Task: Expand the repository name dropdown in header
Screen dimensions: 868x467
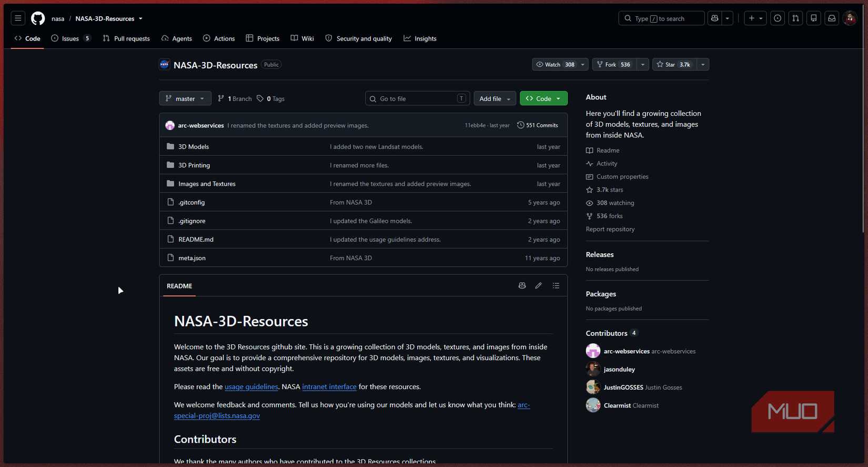Action: 140,18
